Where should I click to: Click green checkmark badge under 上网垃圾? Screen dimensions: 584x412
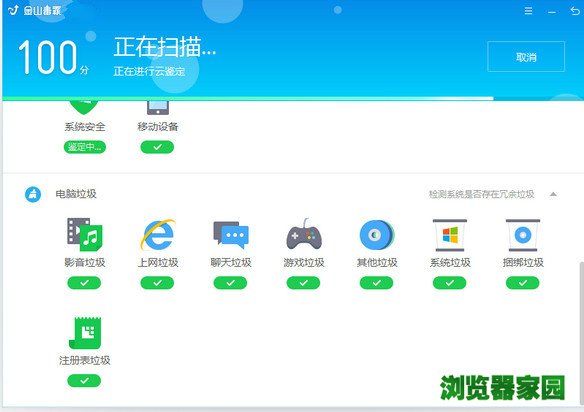[157, 283]
